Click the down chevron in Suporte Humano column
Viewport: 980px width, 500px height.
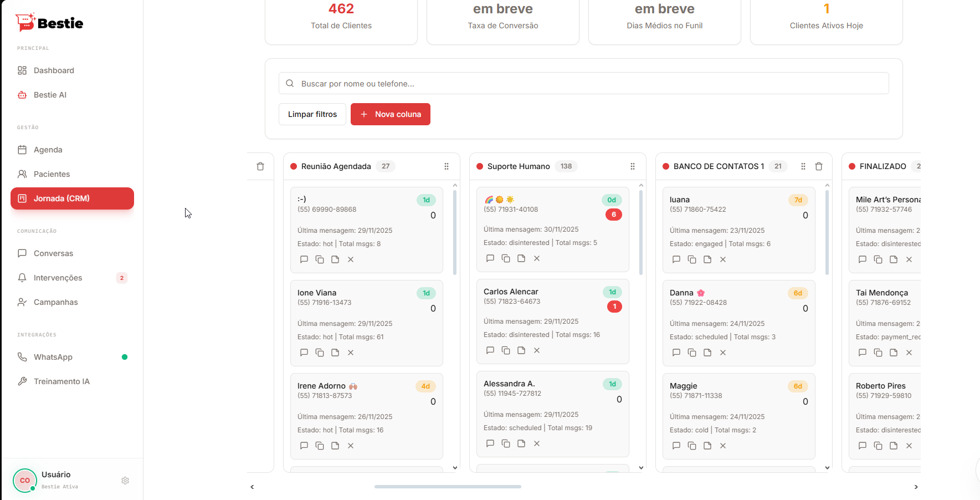click(641, 467)
